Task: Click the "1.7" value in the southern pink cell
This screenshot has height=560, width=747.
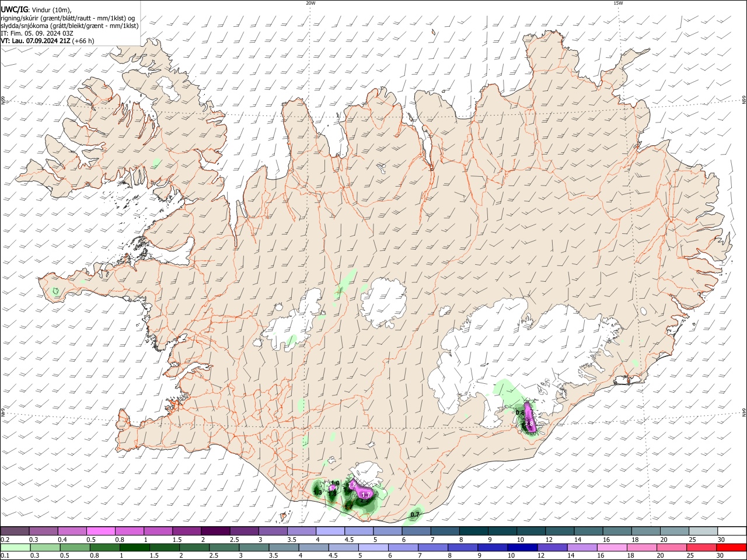Action: (x=366, y=495)
